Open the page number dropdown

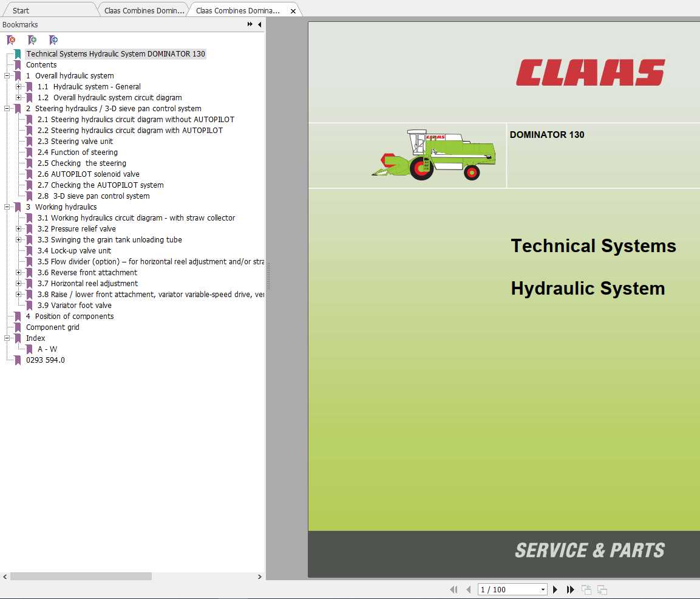coord(543,589)
